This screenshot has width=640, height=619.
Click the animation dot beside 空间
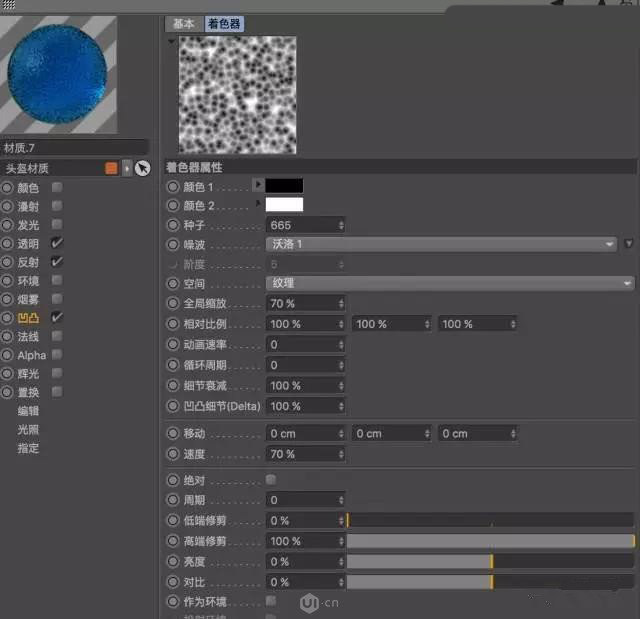[x=173, y=284]
